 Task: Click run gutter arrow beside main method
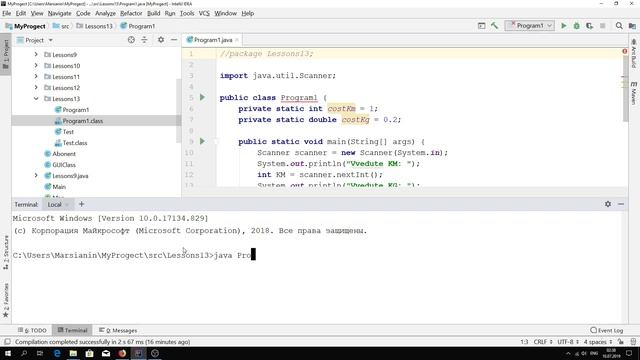point(202,141)
